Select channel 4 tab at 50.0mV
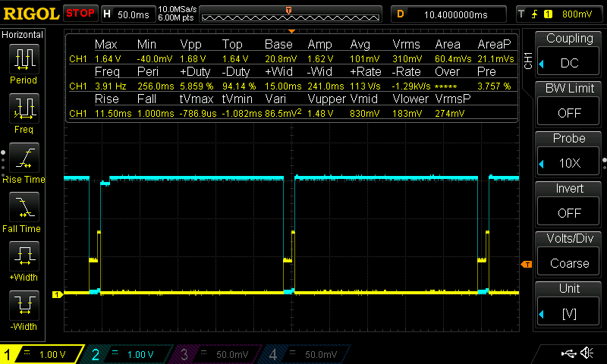Image resolution: width=607 pixels, height=364 pixels. tap(307, 354)
